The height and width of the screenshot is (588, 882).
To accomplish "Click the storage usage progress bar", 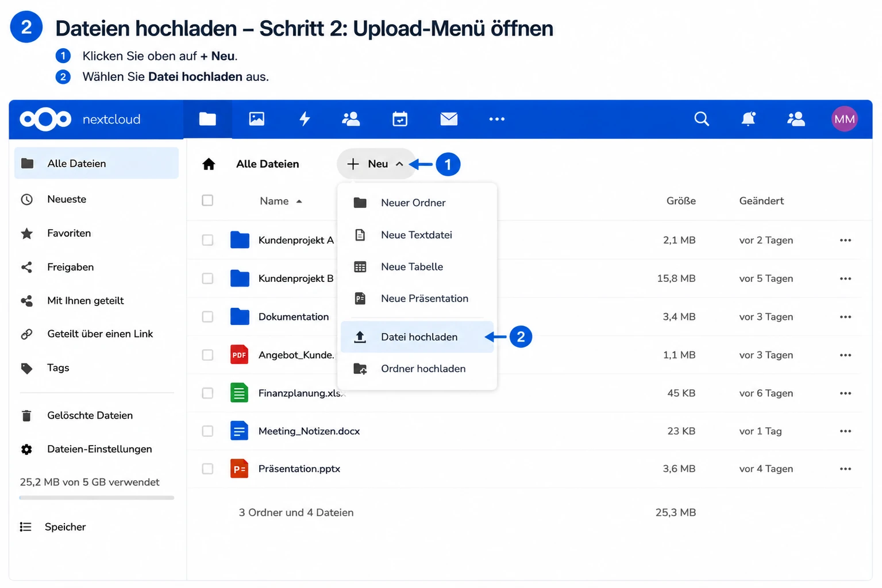I will coord(97,498).
